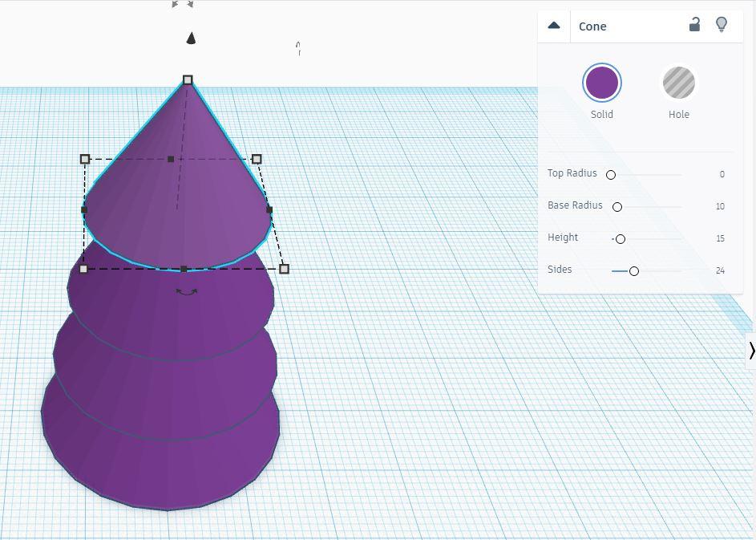The width and height of the screenshot is (756, 540).
Task: Click the Sides value 24
Action: point(720,270)
